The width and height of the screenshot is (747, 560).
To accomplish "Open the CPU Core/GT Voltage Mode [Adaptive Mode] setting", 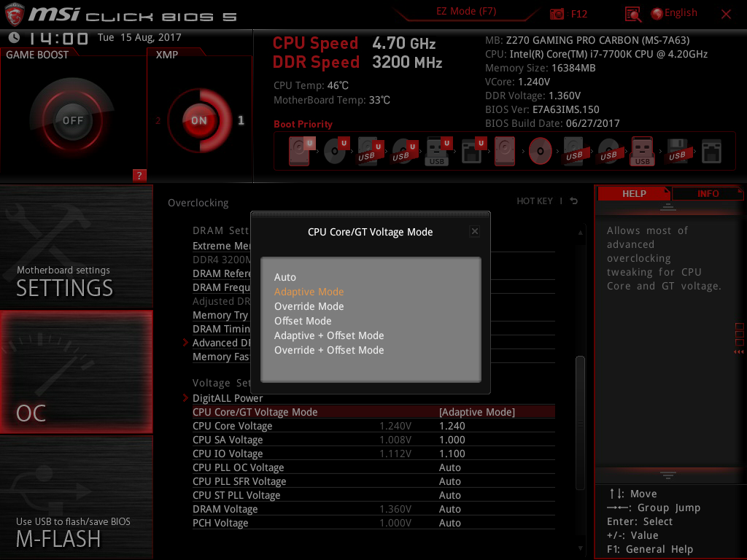I will 373,412.
